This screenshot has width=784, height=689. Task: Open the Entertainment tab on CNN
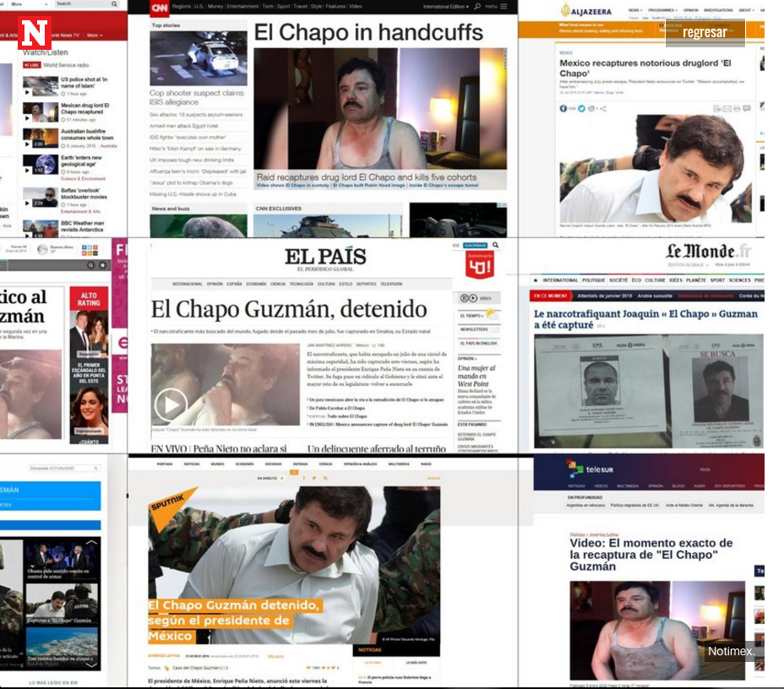point(242,7)
